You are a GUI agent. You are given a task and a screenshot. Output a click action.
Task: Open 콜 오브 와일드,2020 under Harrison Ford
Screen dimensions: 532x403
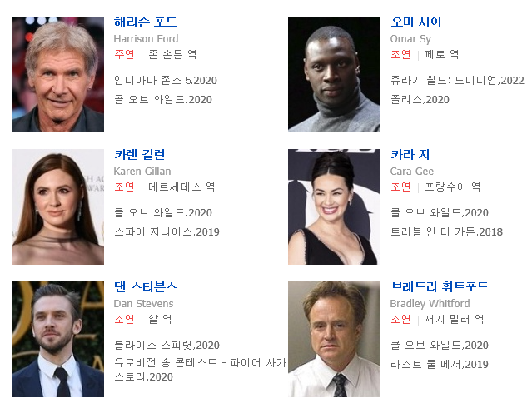click(x=163, y=100)
